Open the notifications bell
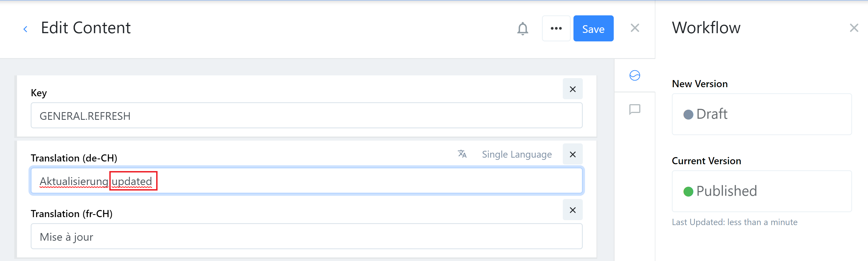Screen dimensions: 868x261 pyautogui.click(x=522, y=29)
